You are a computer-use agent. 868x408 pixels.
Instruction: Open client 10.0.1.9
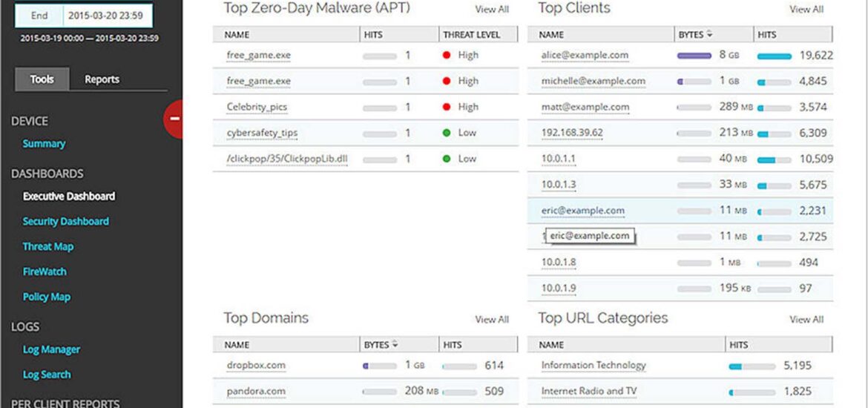[x=559, y=288]
